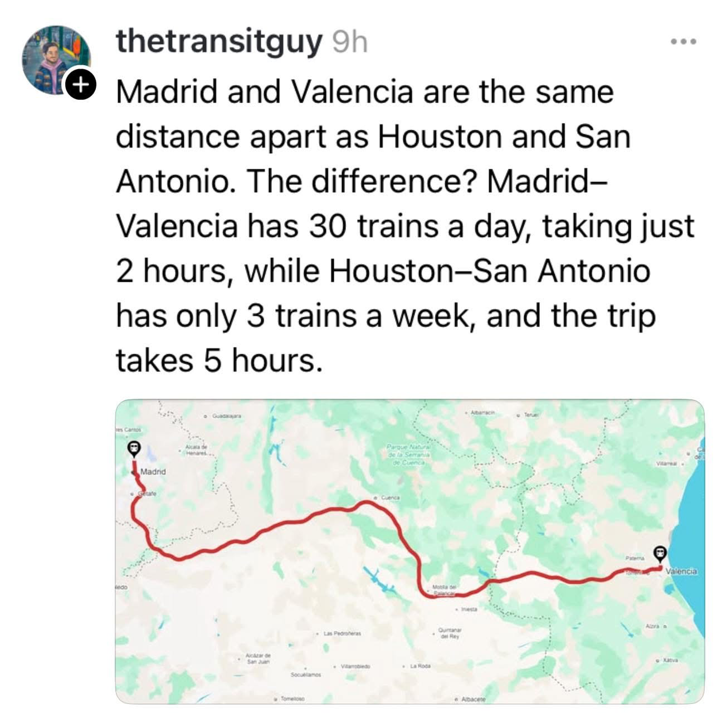Click the Parque Natural Serranía de Cuenca label
722x728 pixels.
(x=409, y=455)
